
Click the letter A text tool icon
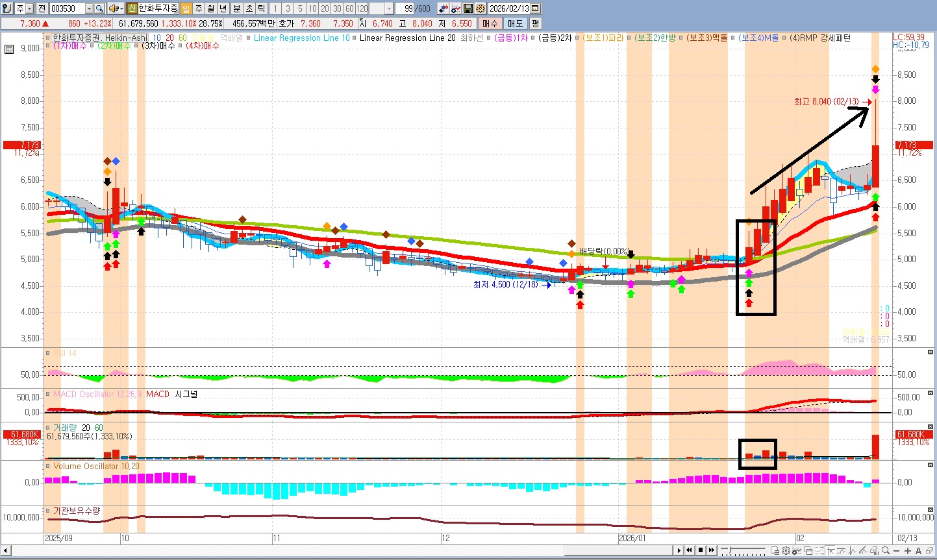918,550
